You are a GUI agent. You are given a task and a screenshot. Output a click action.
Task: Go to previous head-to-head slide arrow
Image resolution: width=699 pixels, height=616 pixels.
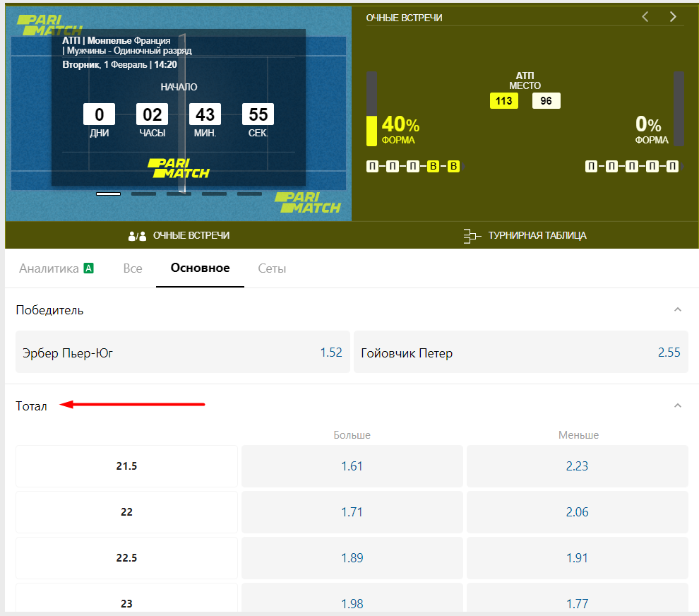pos(645,17)
